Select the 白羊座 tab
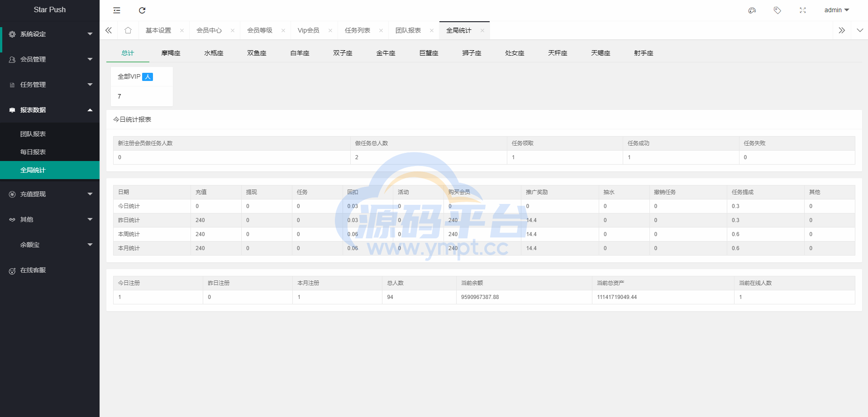Viewport: 868px width, 417px height. click(x=300, y=53)
